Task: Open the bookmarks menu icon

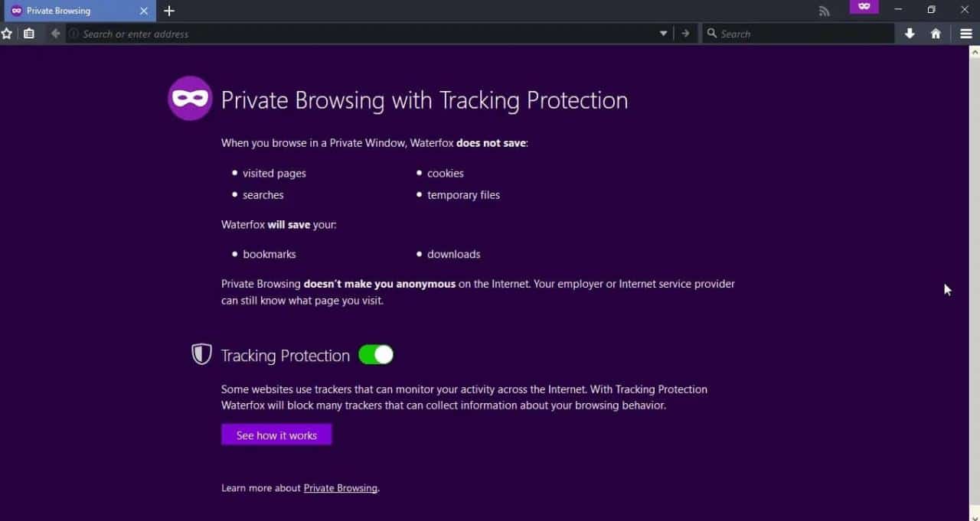Action: click(x=29, y=34)
